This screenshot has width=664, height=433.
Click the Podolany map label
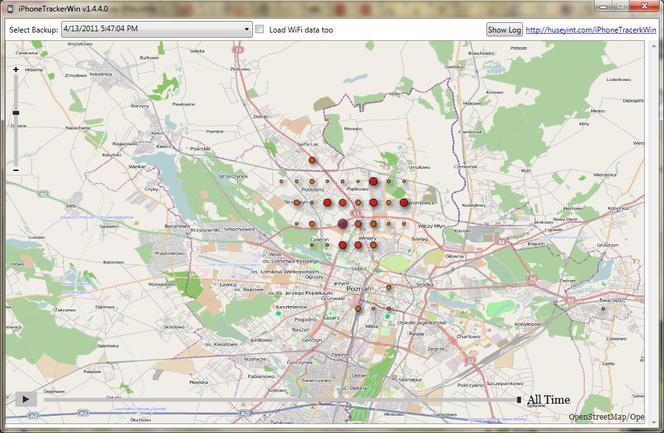click(313, 190)
